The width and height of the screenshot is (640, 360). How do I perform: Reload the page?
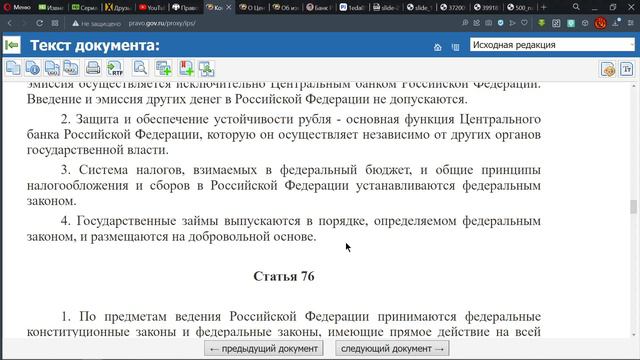tap(40, 23)
